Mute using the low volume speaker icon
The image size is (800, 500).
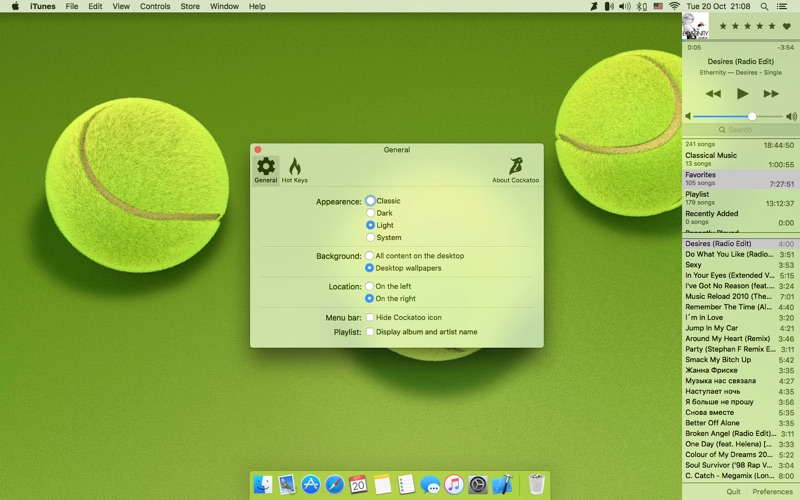688,116
